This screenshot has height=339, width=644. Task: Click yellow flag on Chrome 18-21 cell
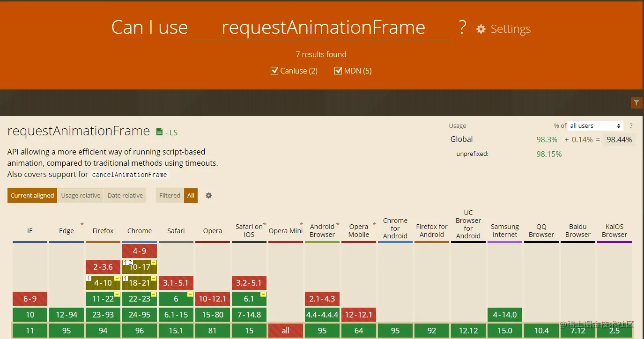(154, 279)
